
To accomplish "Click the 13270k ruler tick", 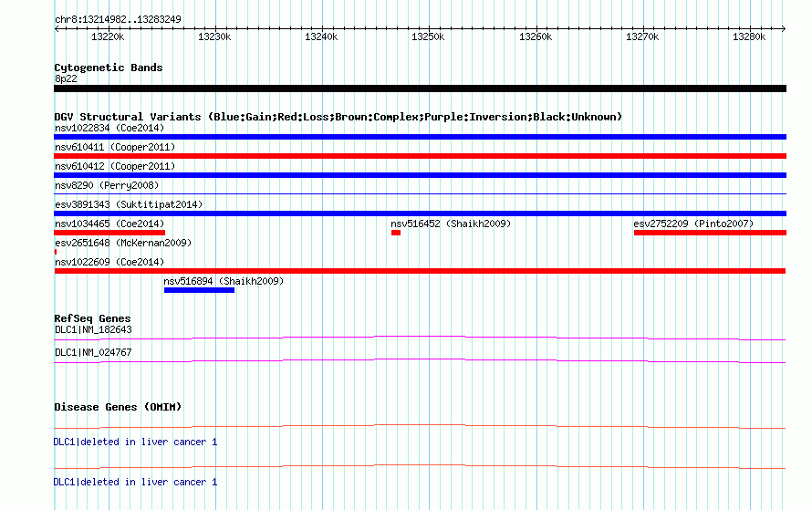I will pyautogui.click(x=642, y=36).
